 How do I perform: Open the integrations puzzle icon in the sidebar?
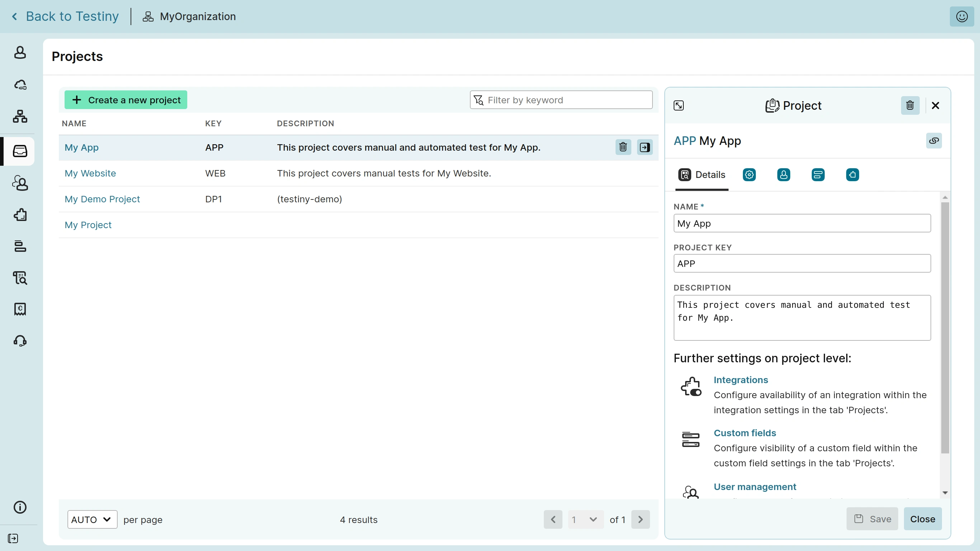pos(20,215)
